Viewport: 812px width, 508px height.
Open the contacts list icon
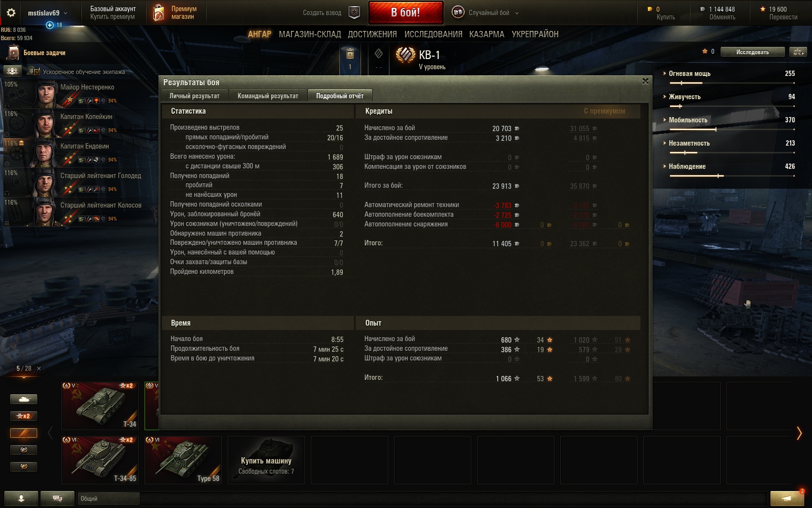(x=21, y=498)
